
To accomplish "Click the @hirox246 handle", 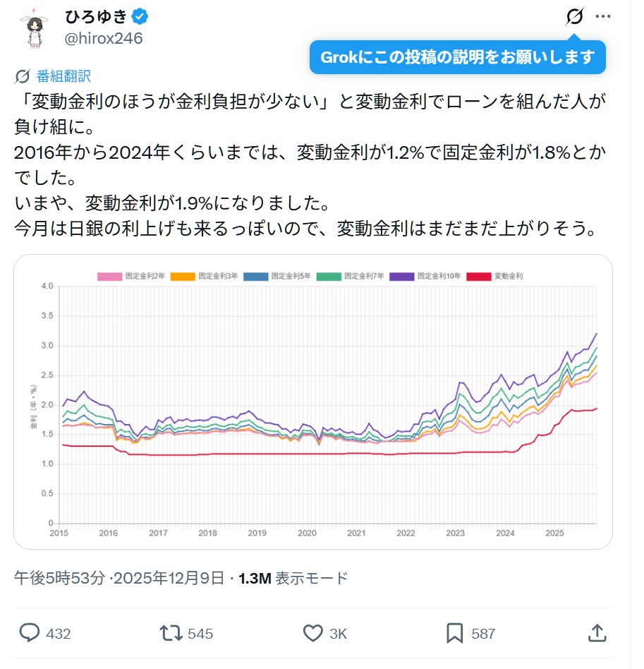I will [104, 38].
